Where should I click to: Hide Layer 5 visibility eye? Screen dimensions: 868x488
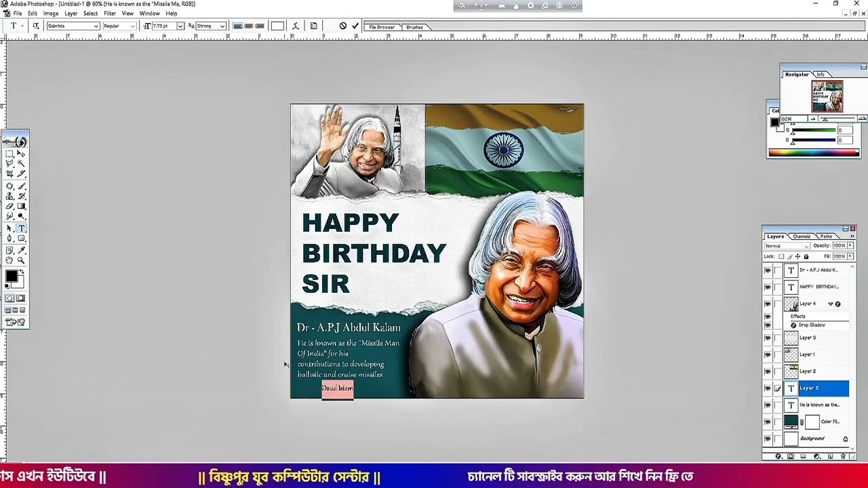(768, 388)
